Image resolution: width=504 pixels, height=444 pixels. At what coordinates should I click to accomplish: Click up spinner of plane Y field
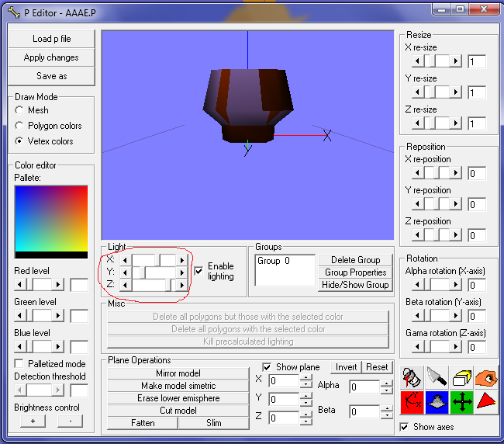point(306,396)
